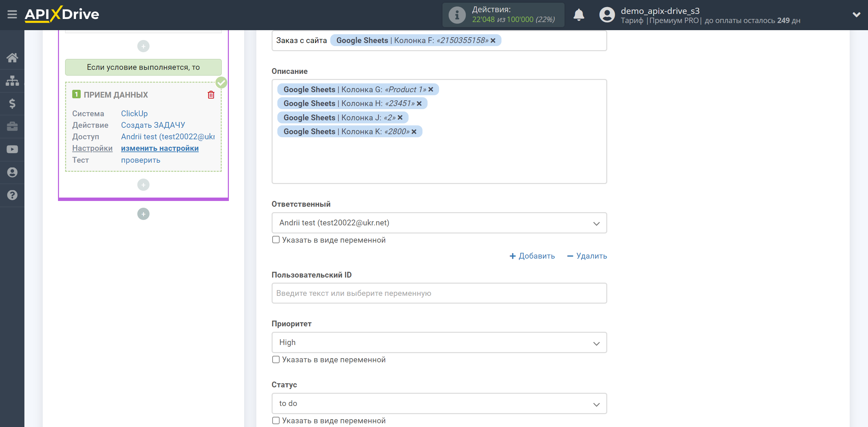Viewport: 868px width, 427px height.
Task: Open the hamburger menu
Action: click(12, 15)
